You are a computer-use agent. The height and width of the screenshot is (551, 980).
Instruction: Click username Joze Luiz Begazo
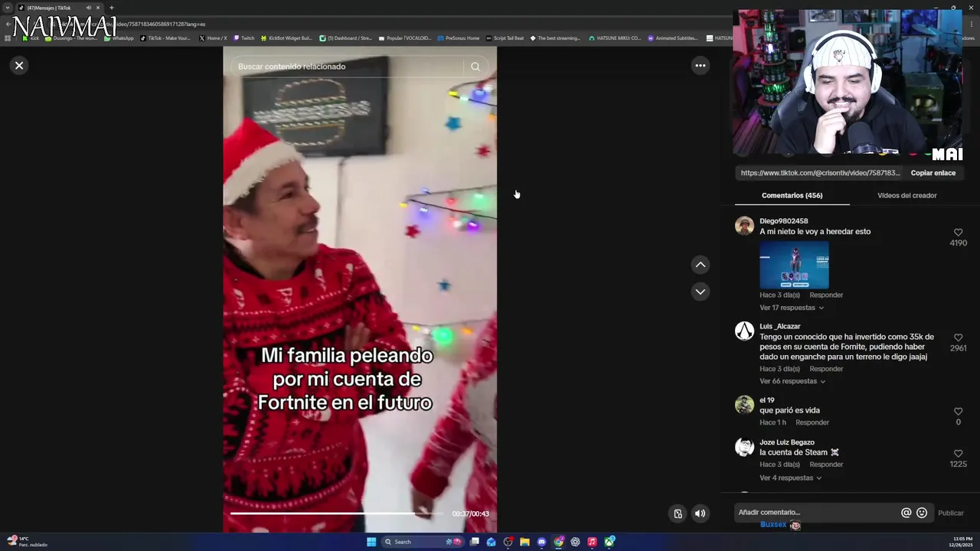click(786, 442)
